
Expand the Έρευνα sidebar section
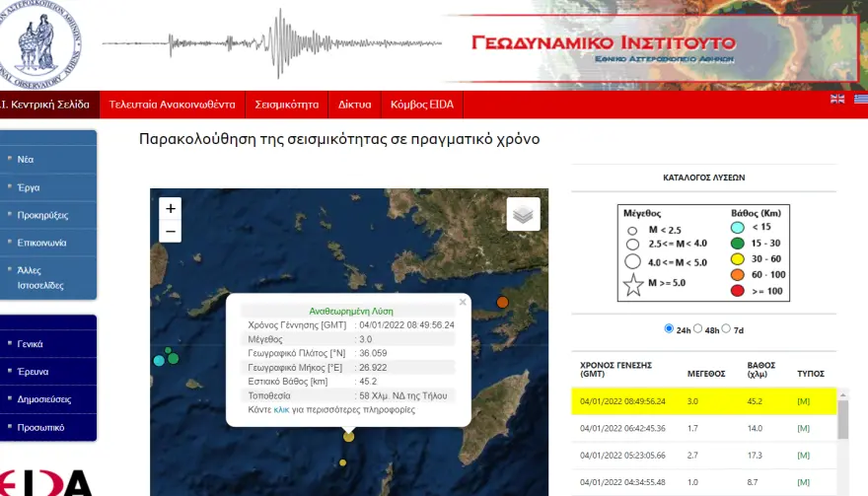click(33, 372)
